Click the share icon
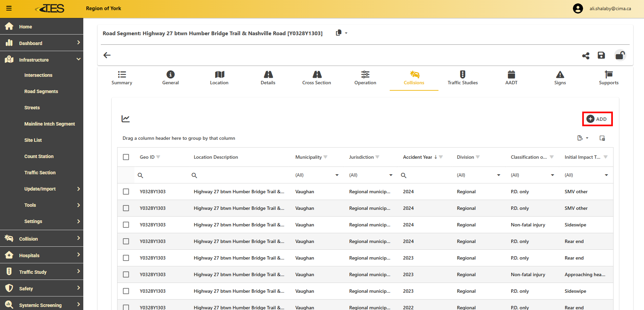644x310 pixels. 586,56
